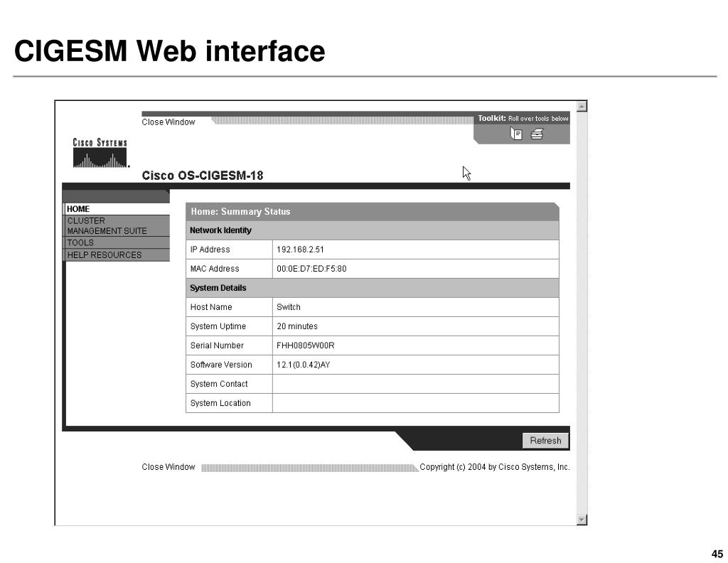This screenshot has width=728, height=563.
Task: Click the System Contact label
Action: [219, 385]
